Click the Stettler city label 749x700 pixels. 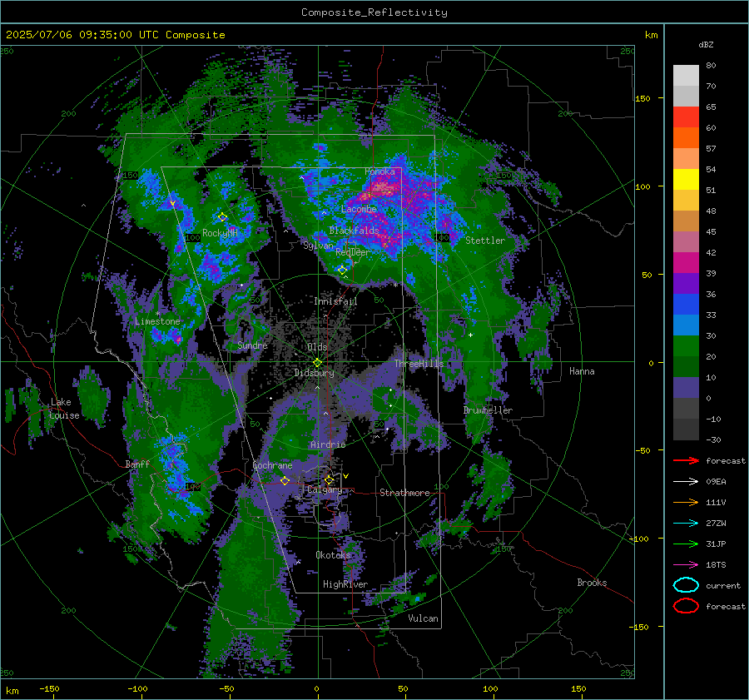point(485,241)
